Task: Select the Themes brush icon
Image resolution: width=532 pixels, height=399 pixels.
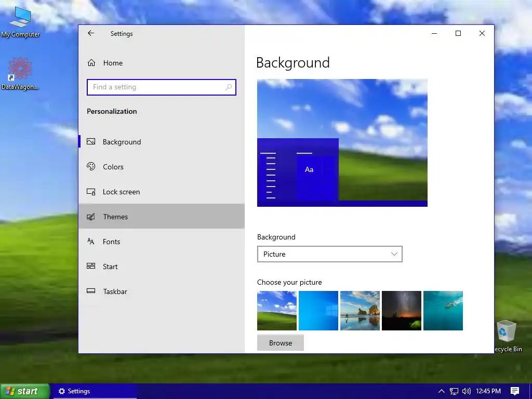Action: pos(91,217)
